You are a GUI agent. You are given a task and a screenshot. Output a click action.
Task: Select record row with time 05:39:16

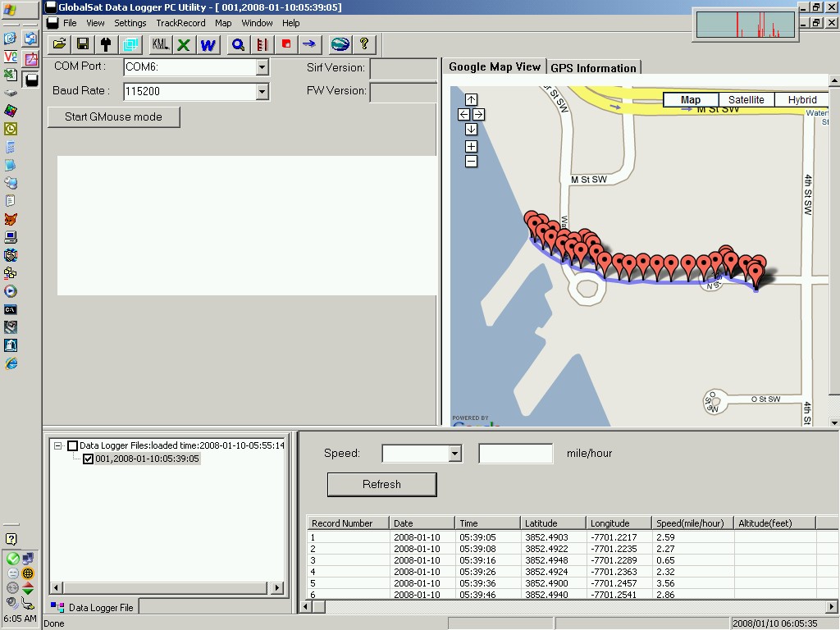pyautogui.click(x=572, y=560)
